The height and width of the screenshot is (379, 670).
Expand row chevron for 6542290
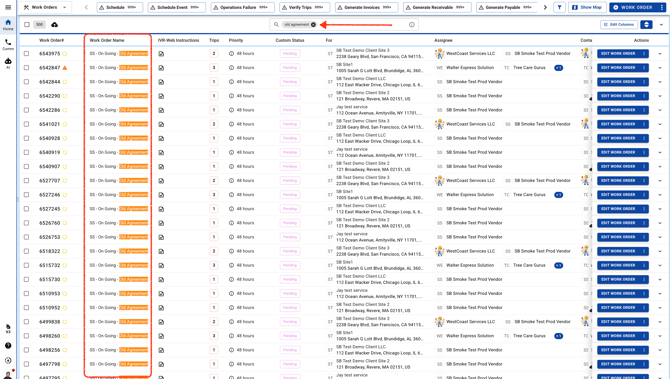[660, 96]
